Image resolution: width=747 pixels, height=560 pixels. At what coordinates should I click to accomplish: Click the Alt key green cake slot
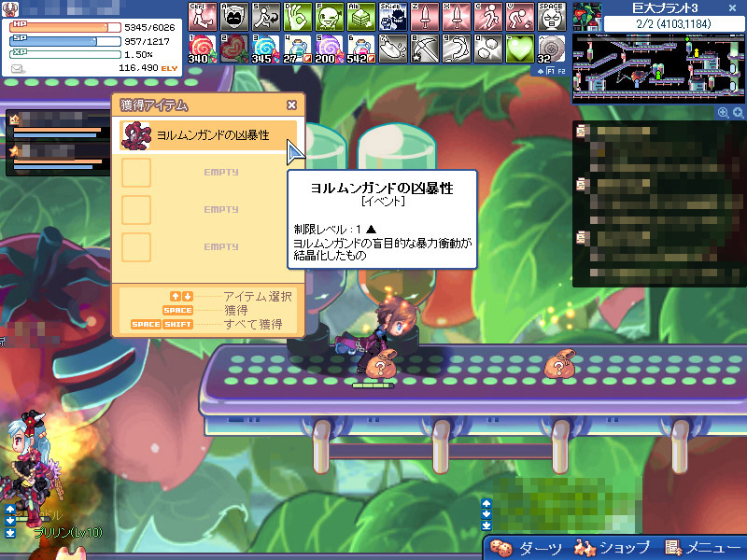[x=361, y=16]
